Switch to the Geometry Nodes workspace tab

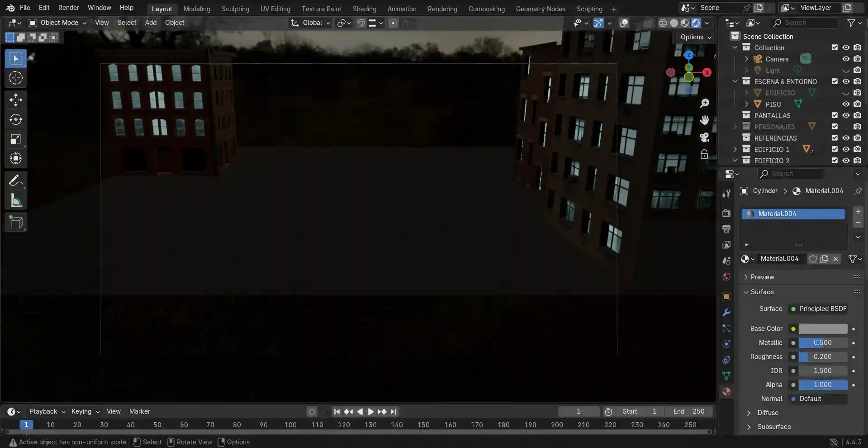[x=541, y=9]
